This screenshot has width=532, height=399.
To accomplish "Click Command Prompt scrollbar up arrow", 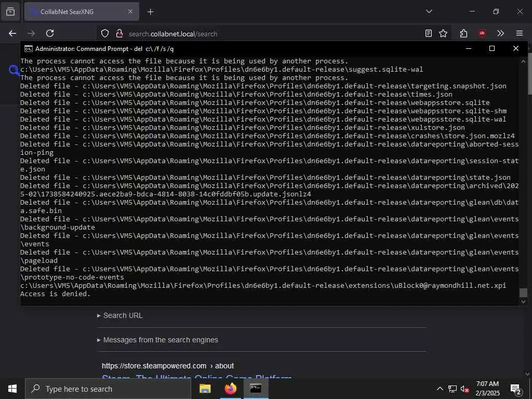I will (x=523, y=61).
